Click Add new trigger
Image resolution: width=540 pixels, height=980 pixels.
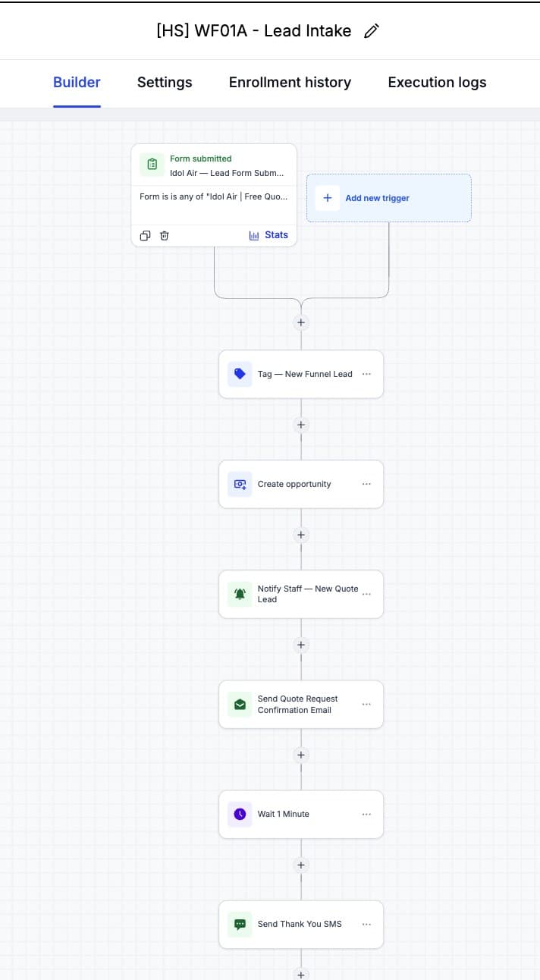(389, 198)
